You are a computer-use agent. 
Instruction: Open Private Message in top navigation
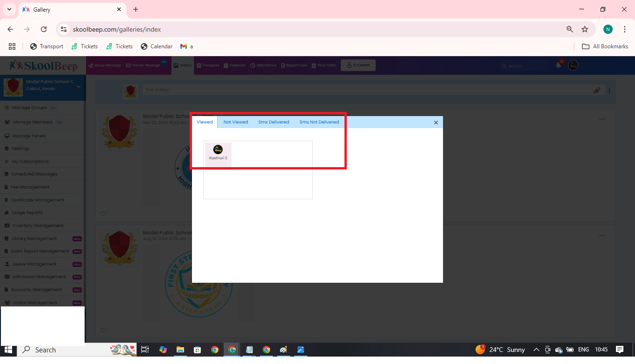tap(143, 65)
